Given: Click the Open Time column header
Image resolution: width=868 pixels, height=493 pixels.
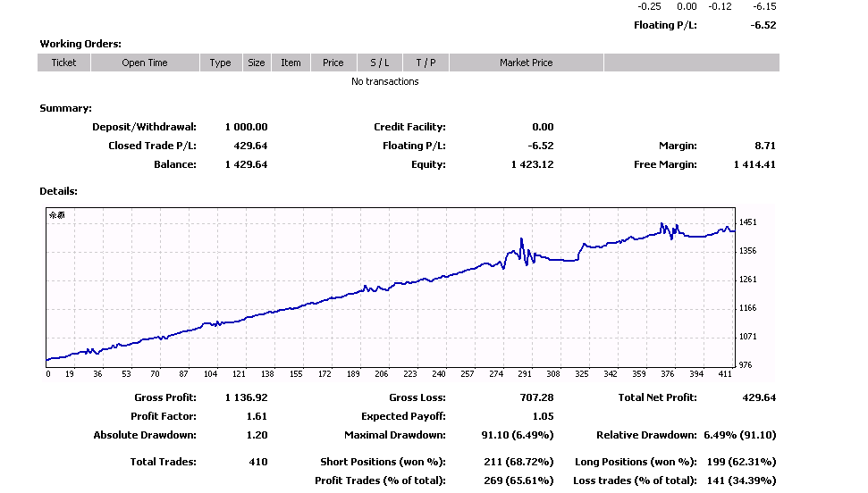Looking at the screenshot, I should (x=145, y=63).
